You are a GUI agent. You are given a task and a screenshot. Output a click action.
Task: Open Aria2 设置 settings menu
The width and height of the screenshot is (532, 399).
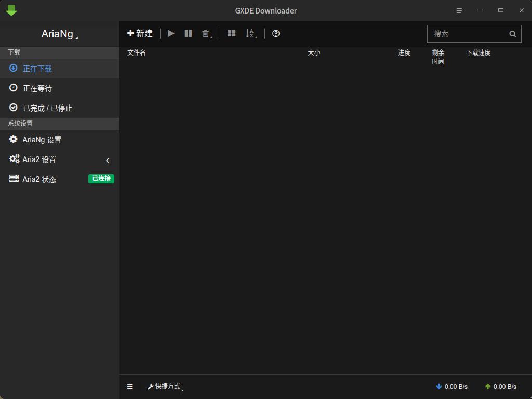60,159
